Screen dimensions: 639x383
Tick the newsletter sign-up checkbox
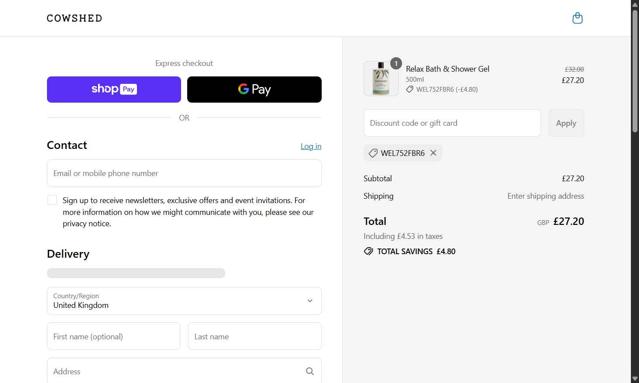52,200
